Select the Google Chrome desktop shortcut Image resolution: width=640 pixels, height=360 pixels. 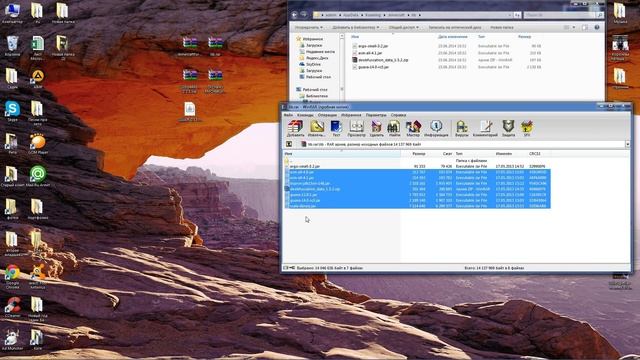[12, 276]
